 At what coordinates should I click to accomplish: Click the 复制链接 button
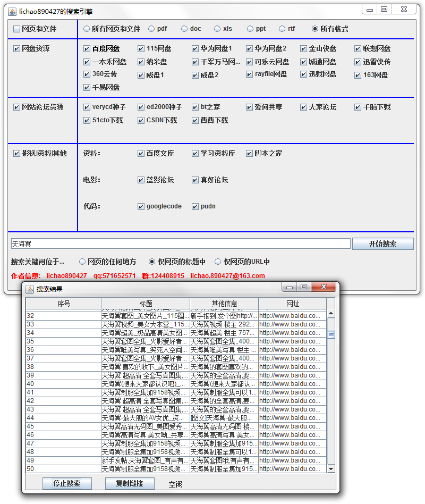tap(130, 484)
